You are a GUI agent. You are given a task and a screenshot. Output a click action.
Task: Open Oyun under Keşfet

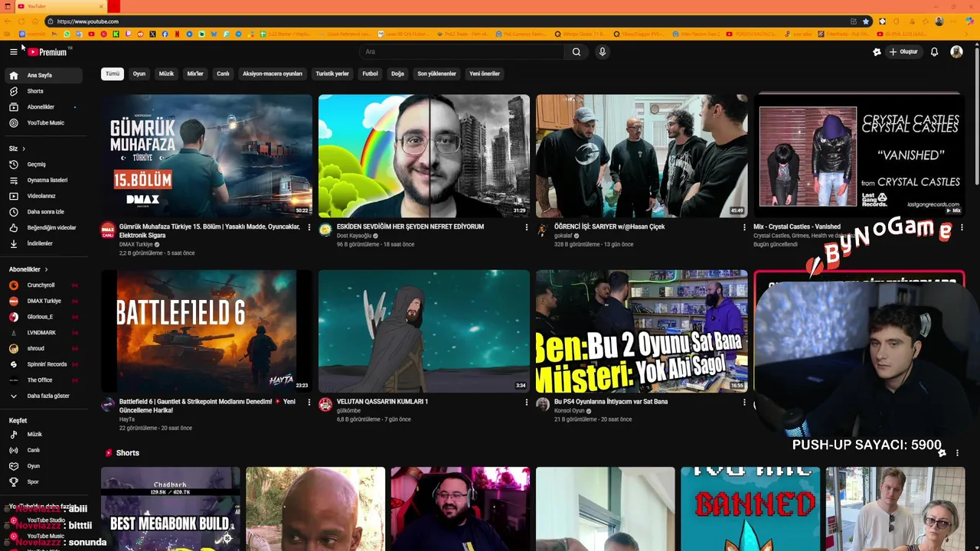(44, 466)
